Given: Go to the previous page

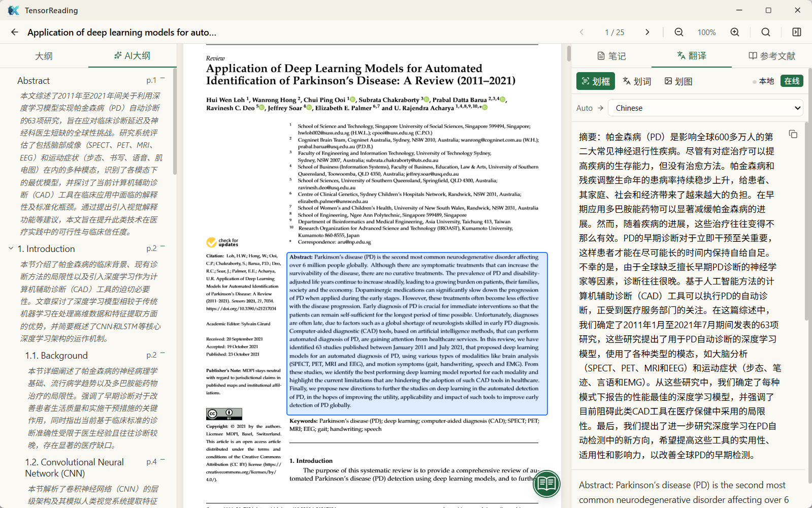Looking at the screenshot, I should pos(581,32).
